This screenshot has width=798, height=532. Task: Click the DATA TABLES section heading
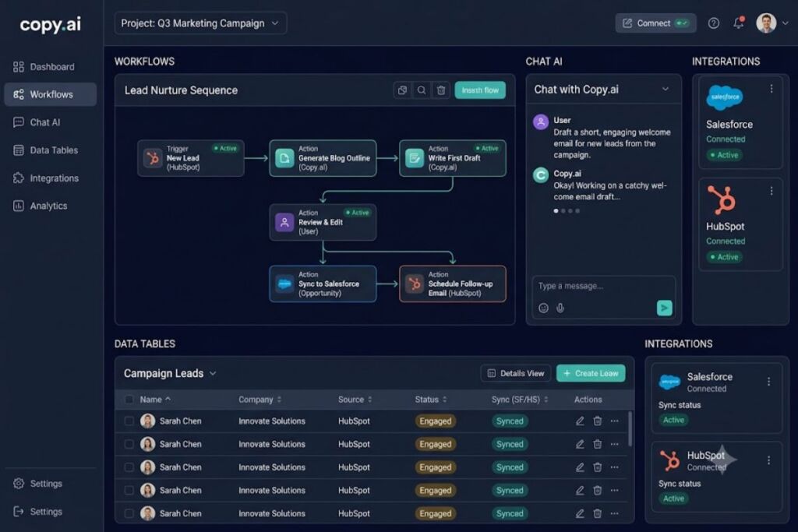tap(145, 344)
